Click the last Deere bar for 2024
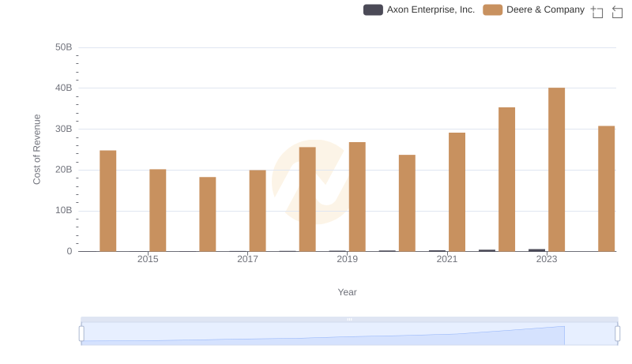The height and width of the screenshot is (364, 632). (x=606, y=189)
